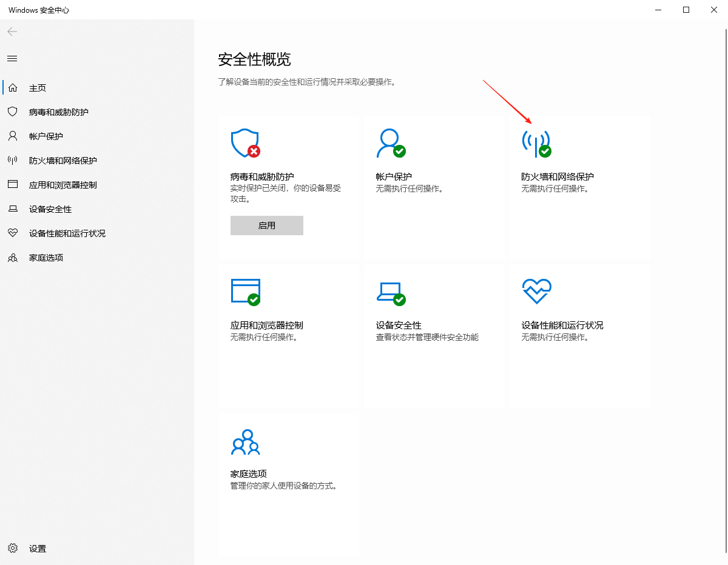The image size is (728, 565).
Task: Click the 设备安全性 tile title text
Action: tap(399, 326)
